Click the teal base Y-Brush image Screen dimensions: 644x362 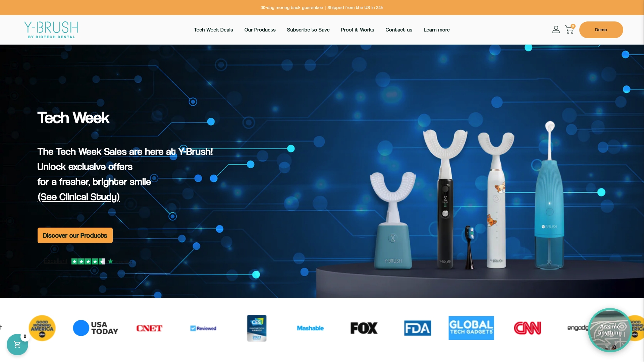(393, 221)
